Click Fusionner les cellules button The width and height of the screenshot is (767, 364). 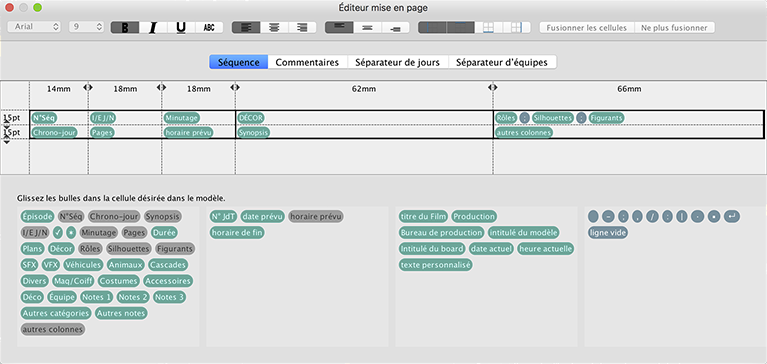point(587,27)
